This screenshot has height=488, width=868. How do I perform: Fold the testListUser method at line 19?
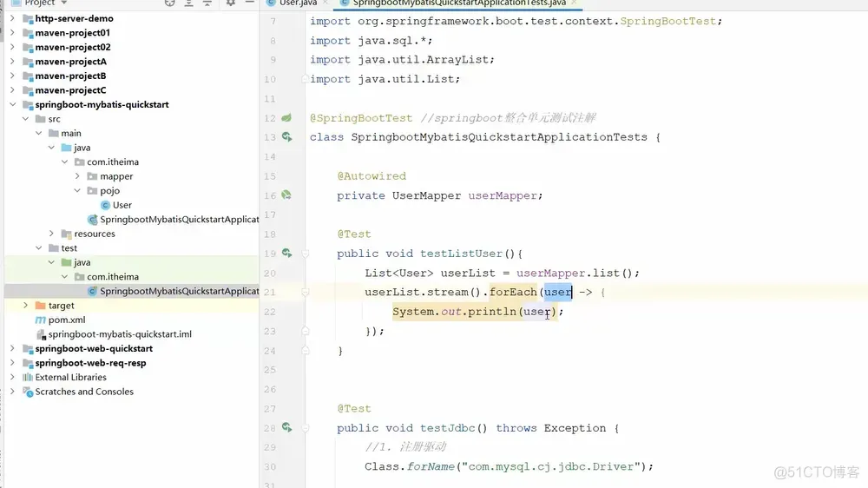tap(305, 254)
